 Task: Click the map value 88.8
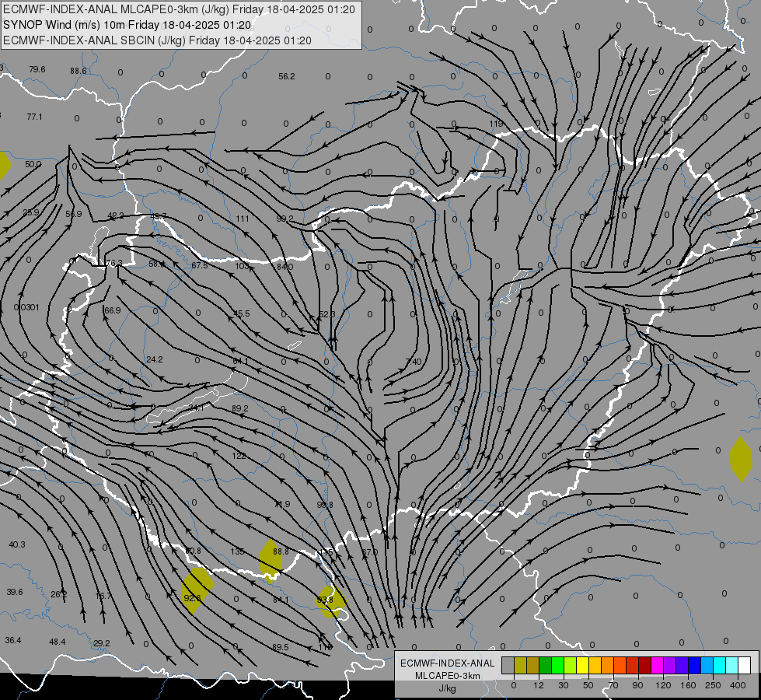coord(281,551)
